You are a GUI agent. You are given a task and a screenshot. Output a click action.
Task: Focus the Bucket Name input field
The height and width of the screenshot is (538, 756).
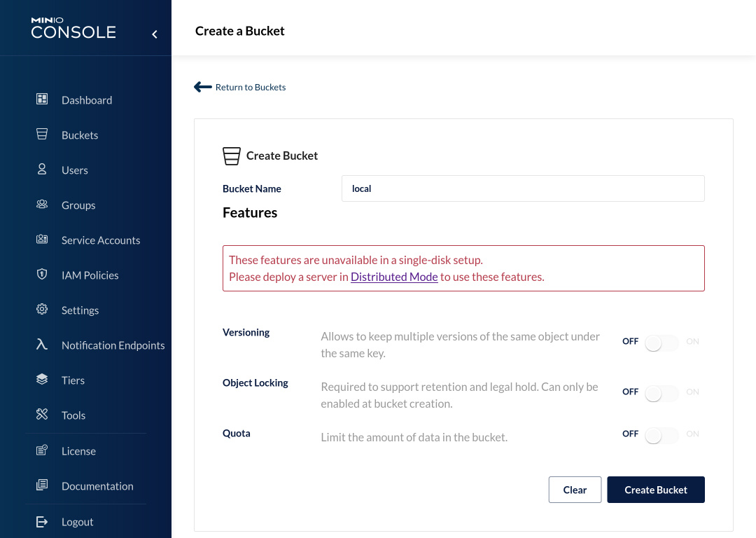pos(523,188)
